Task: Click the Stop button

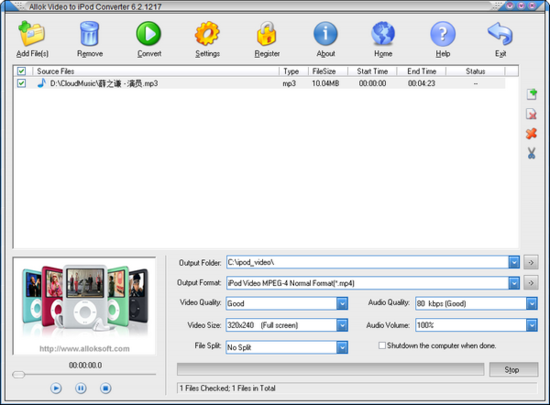Action: pyautogui.click(x=514, y=370)
